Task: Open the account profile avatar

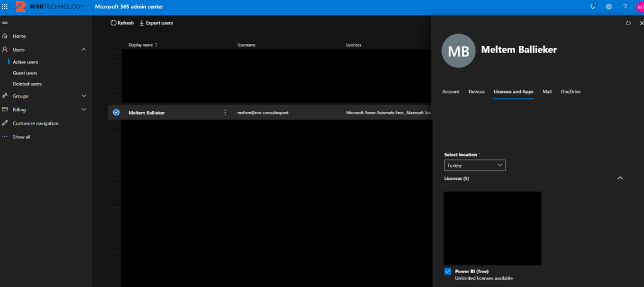Action: click(640, 6)
